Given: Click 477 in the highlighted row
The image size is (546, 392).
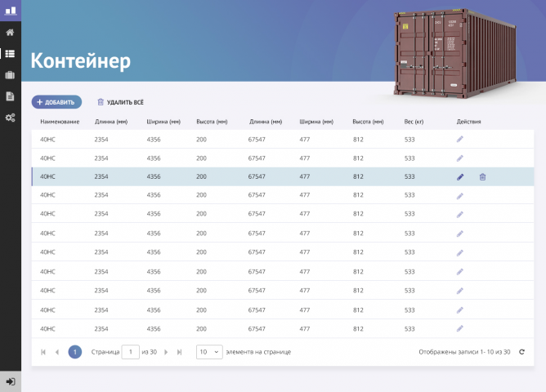Looking at the screenshot, I should (x=305, y=176).
